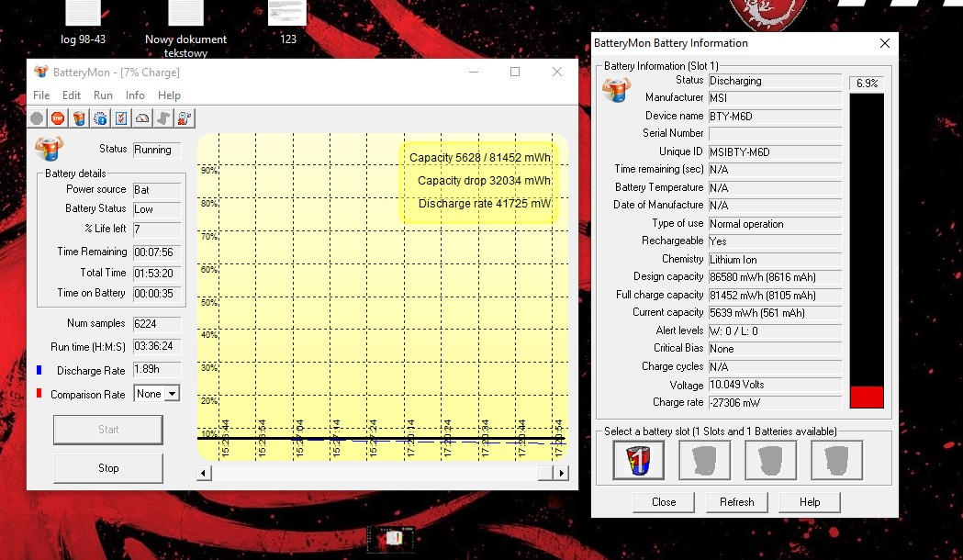
Task: Click the gray start monitoring toolbar icon
Action: coord(37,118)
